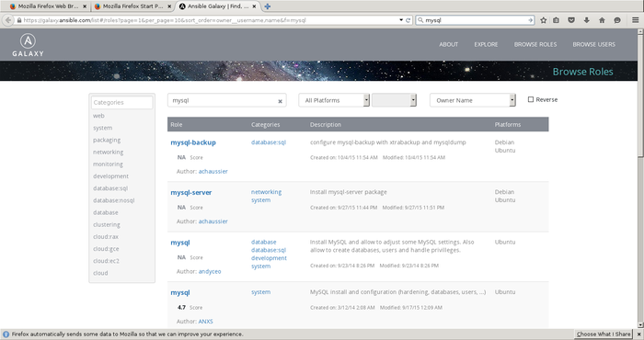Click networking category of mysql-server

click(266, 192)
